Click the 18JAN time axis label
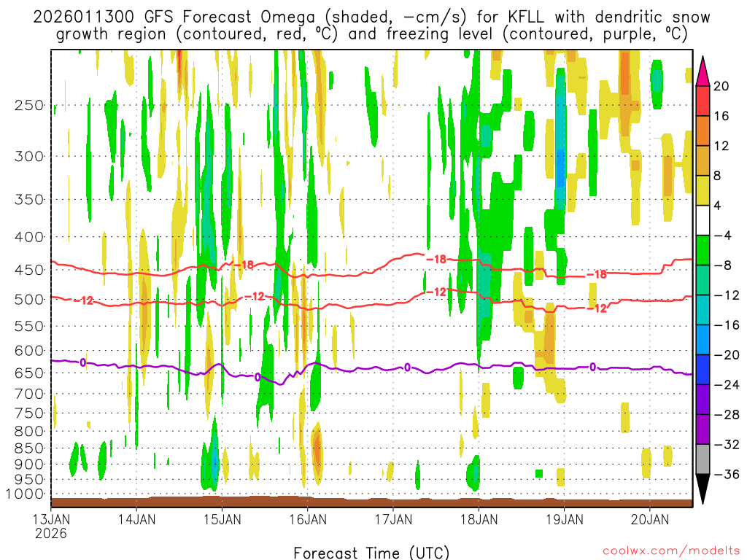Screen dimensions: 747x560 pyautogui.click(x=479, y=519)
